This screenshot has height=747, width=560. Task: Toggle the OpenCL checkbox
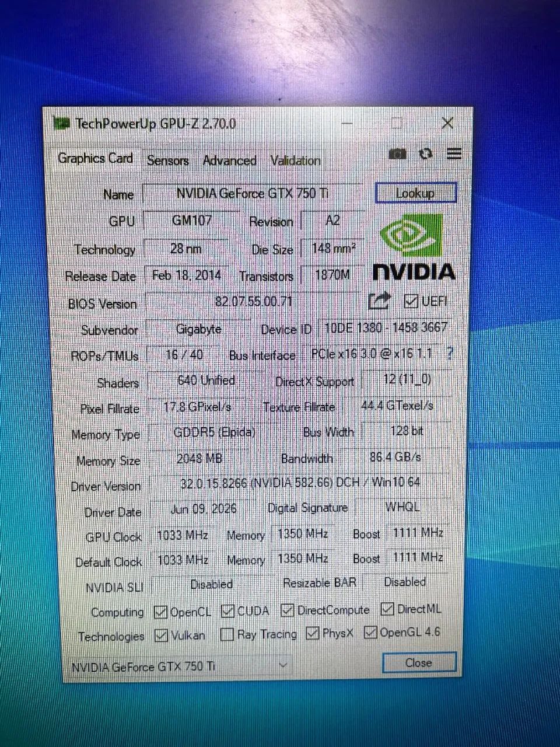[x=160, y=612]
